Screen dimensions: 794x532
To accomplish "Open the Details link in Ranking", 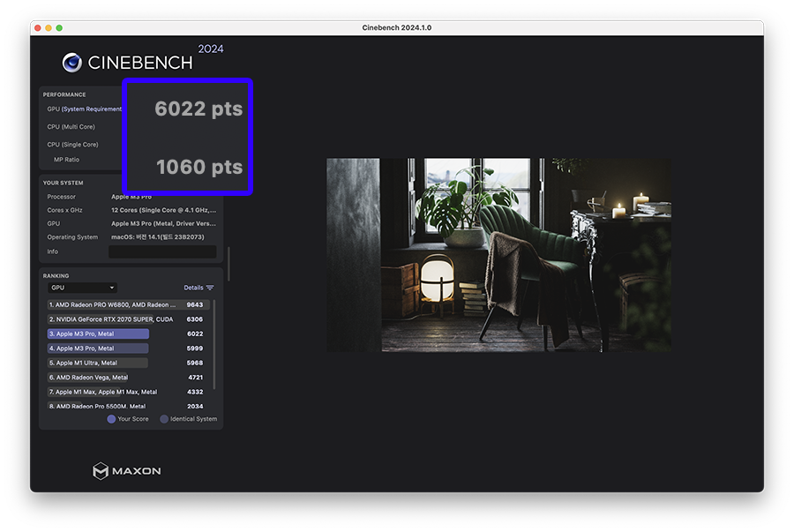I will click(193, 288).
